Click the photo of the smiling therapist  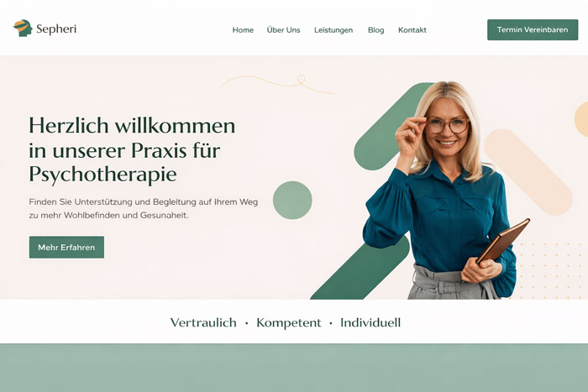[446, 191]
